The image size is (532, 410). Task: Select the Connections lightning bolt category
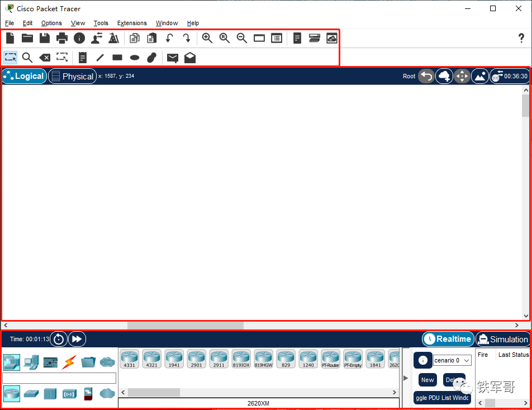[68, 362]
